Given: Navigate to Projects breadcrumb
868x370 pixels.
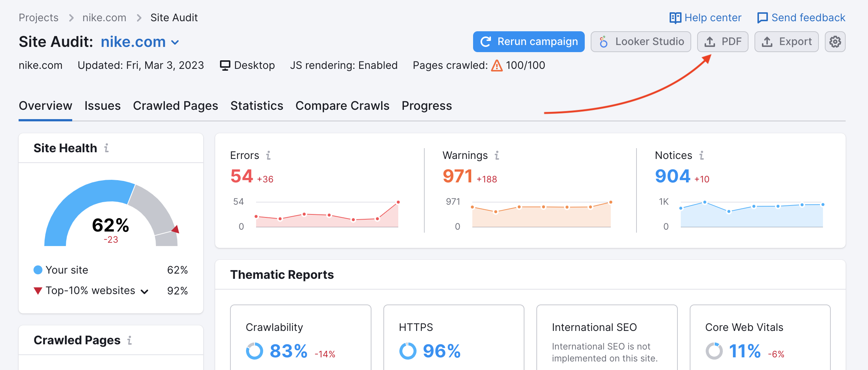Looking at the screenshot, I should pos(39,18).
